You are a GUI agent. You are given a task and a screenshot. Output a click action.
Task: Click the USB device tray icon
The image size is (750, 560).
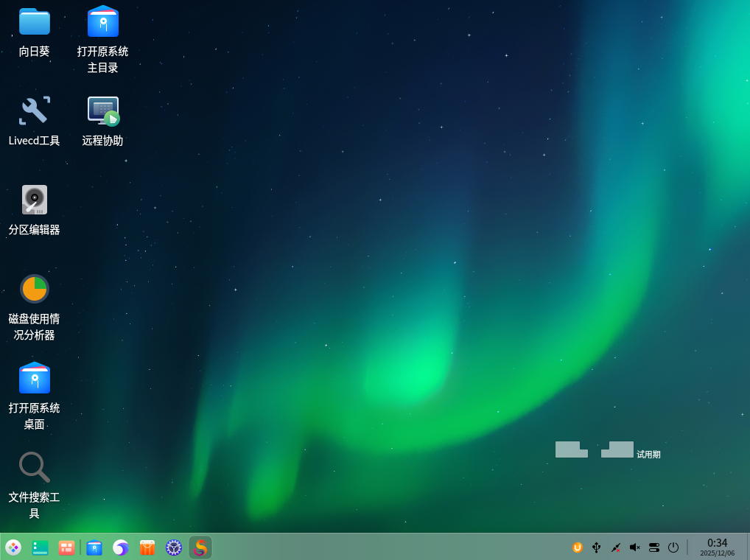click(x=596, y=547)
